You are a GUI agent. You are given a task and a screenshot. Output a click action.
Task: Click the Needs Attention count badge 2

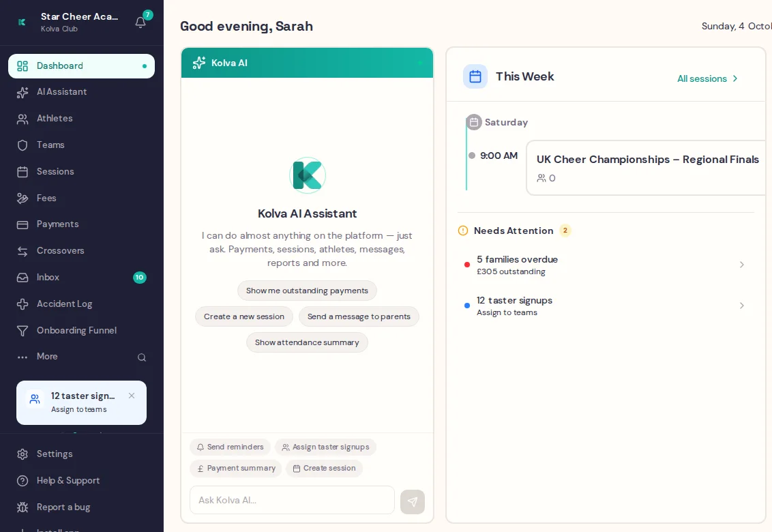(x=565, y=231)
